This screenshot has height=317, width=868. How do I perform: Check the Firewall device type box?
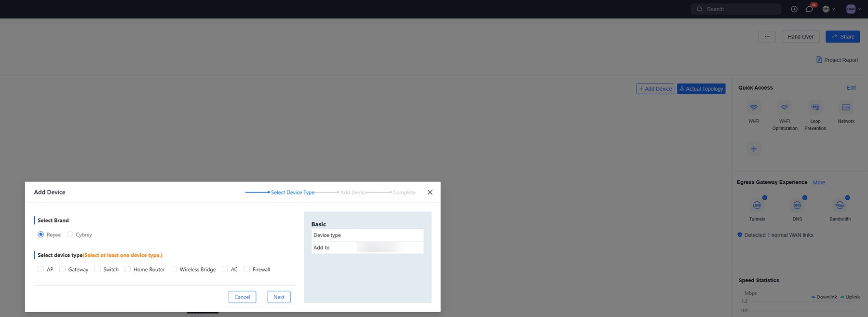[x=246, y=269]
